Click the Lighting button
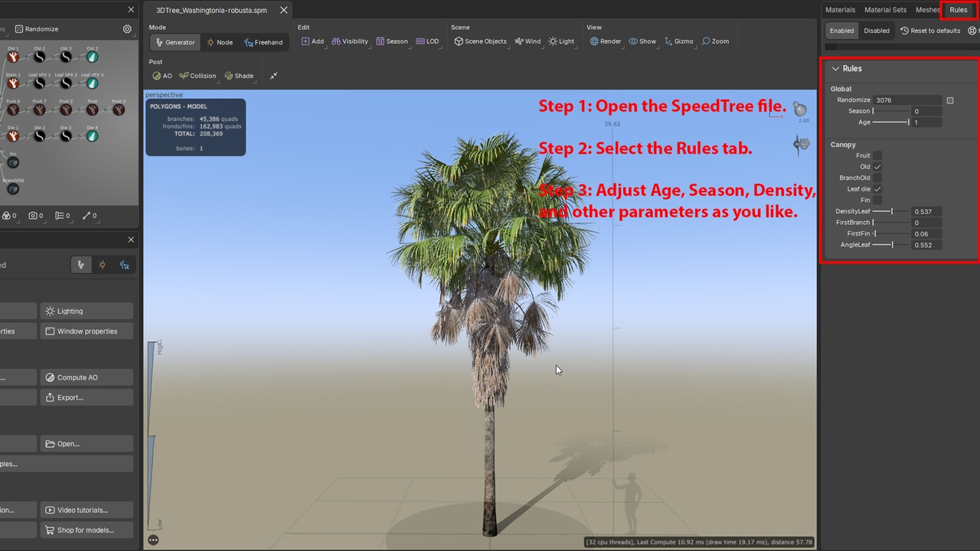 point(87,311)
